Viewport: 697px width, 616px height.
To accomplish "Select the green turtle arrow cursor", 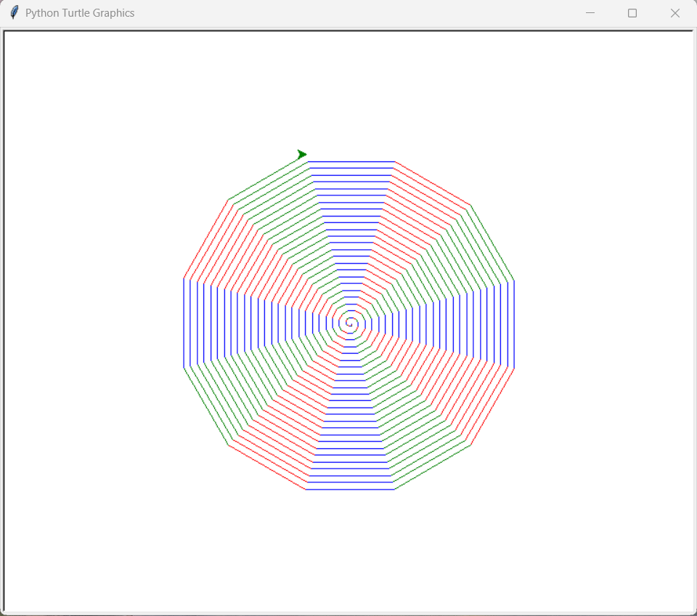I will click(302, 154).
